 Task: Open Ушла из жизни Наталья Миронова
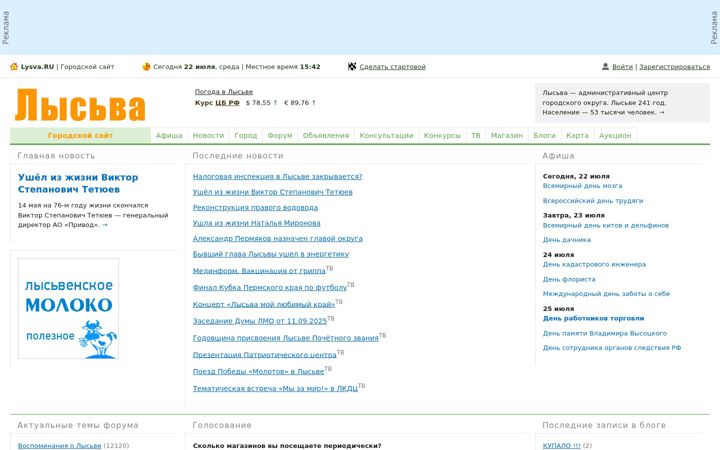[257, 223]
